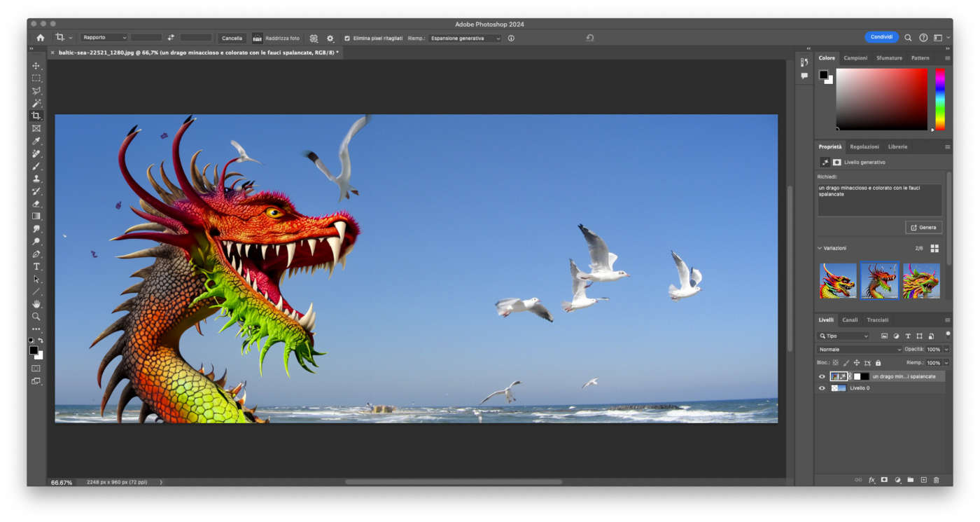Toggle Elimina pixel ritagliati checkbox
The image size is (980, 522).
click(x=347, y=38)
